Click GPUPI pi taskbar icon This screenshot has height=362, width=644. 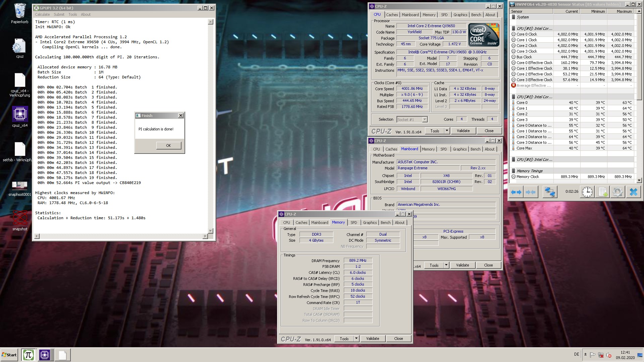[x=28, y=355]
